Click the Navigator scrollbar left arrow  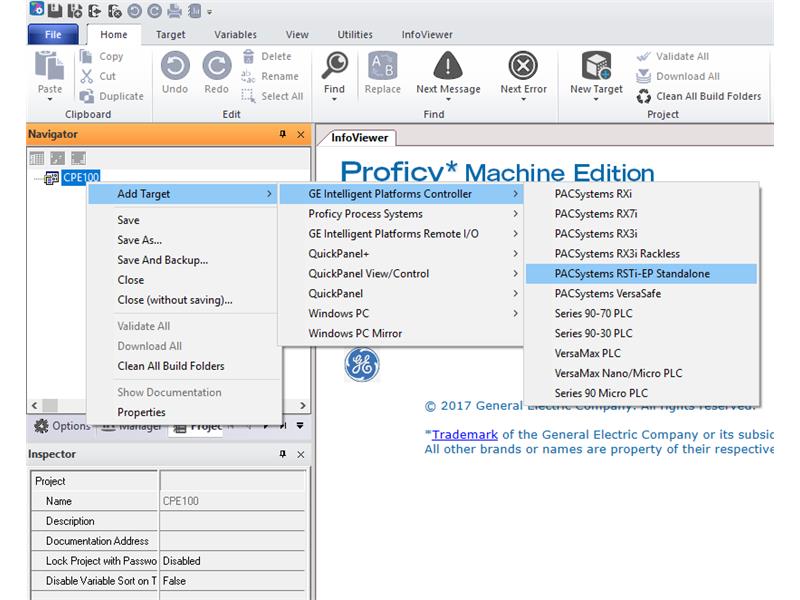[x=34, y=406]
